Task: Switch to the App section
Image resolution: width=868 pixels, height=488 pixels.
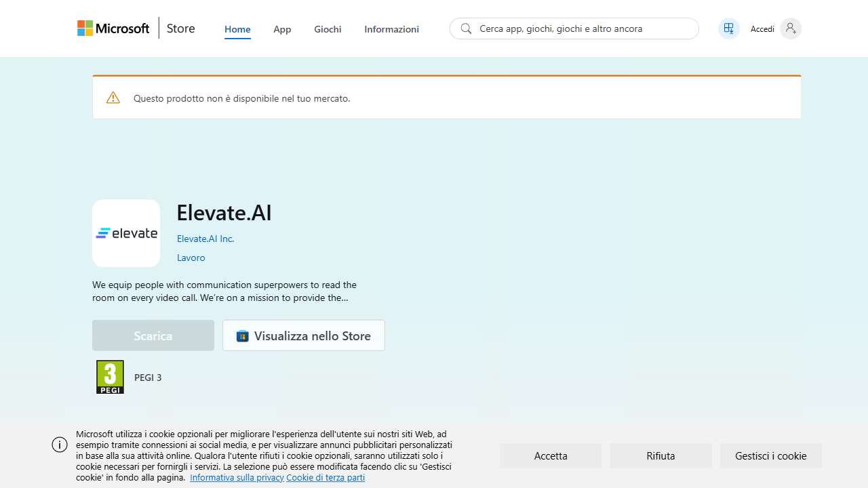Action: pos(282,29)
